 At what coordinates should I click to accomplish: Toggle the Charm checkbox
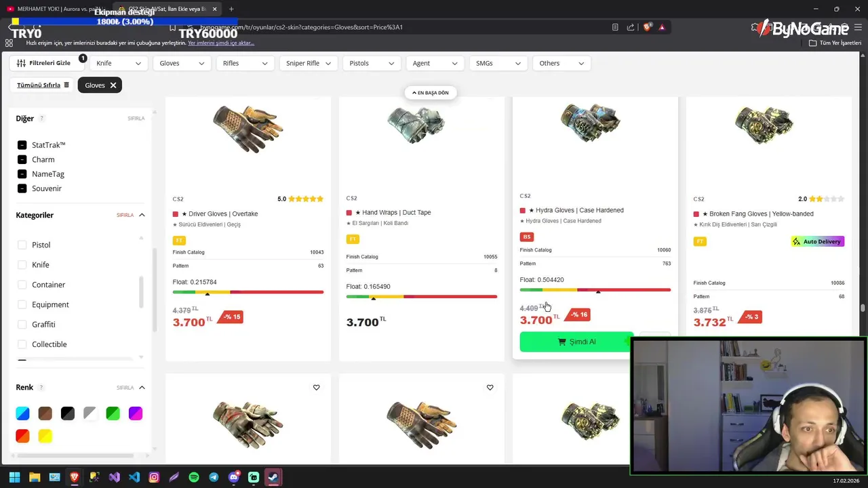coord(22,159)
